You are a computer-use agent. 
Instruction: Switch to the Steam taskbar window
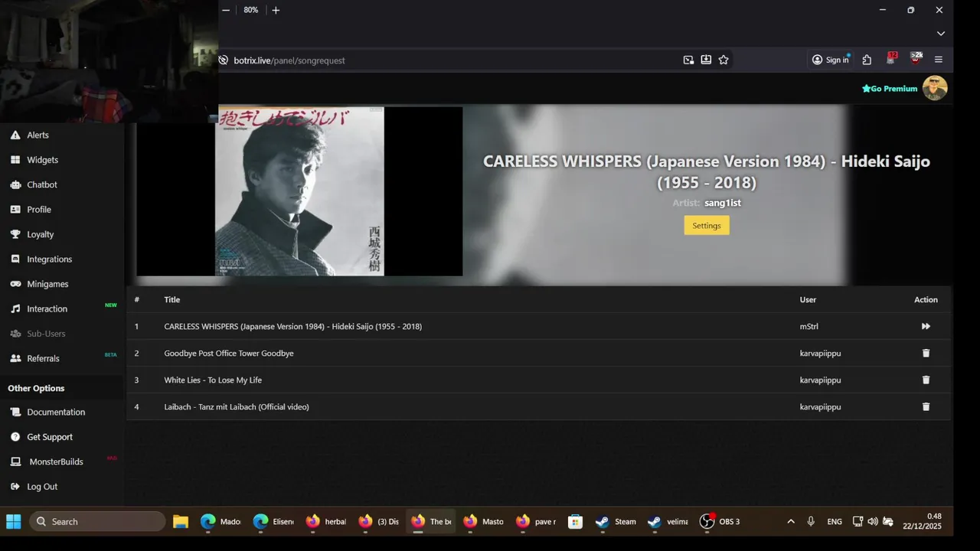pos(616,521)
